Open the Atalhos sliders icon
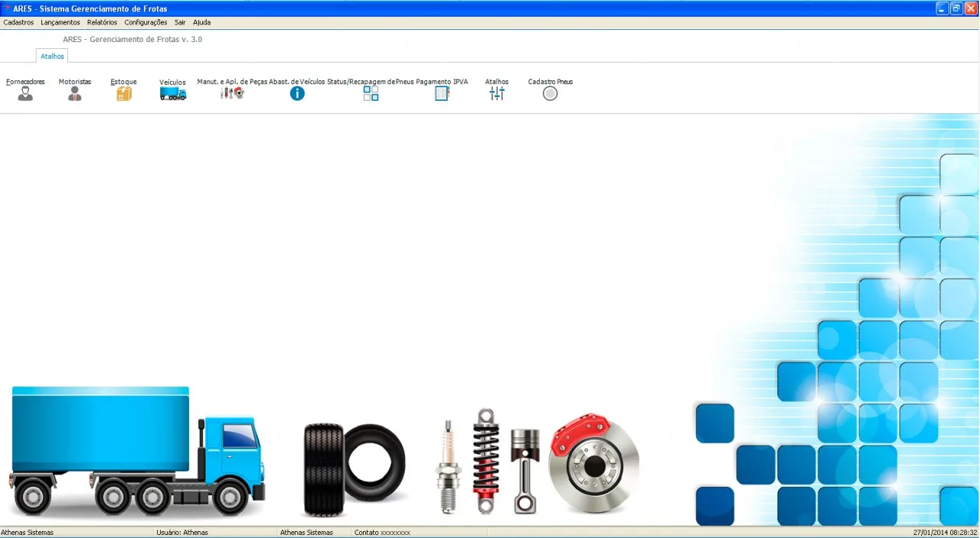Screen dimensions: 980x538 (x=497, y=93)
